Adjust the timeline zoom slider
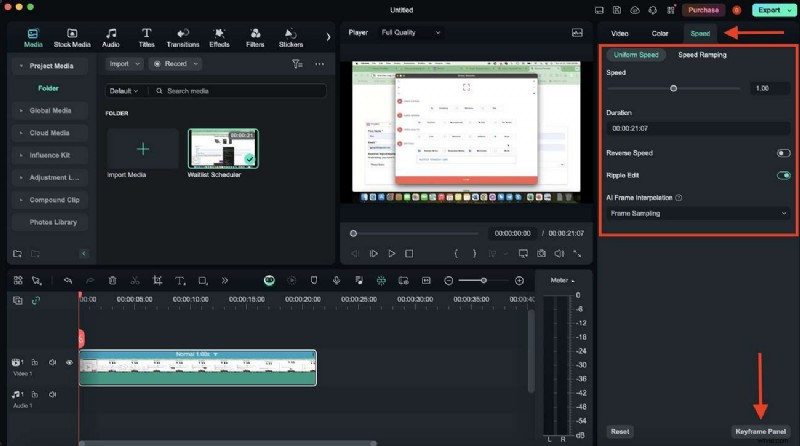800x446 pixels. (x=483, y=281)
